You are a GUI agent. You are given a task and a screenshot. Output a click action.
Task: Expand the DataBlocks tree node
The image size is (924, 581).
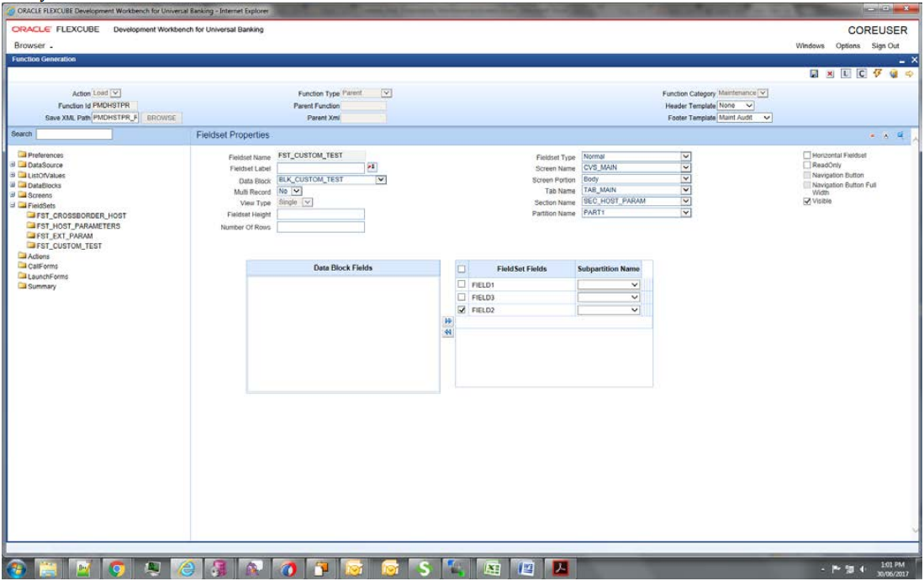click(13, 185)
